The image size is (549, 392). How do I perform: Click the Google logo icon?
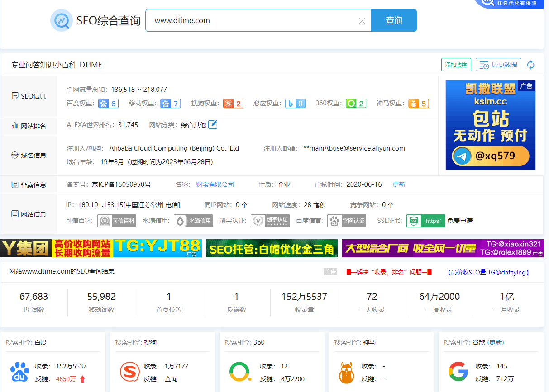coord(458,372)
